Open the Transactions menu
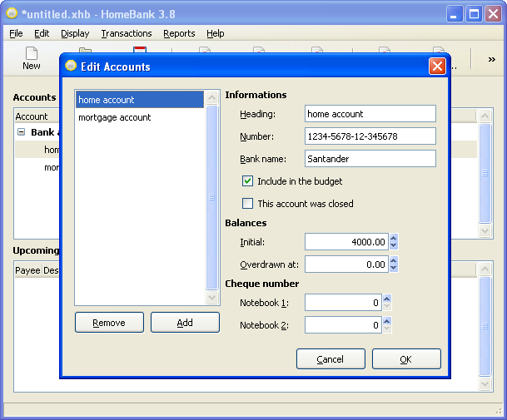 (127, 33)
